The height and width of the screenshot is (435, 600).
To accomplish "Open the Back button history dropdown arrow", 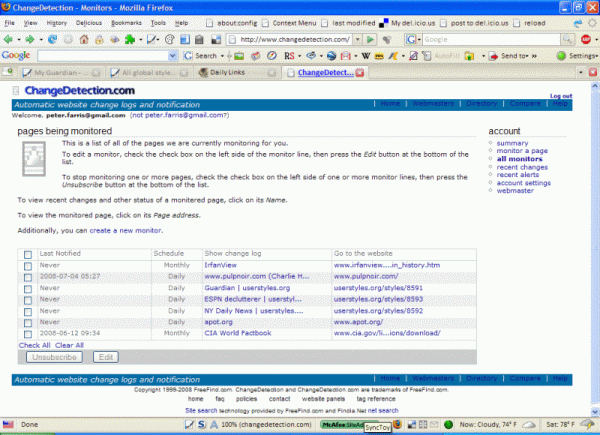I will click(18, 39).
